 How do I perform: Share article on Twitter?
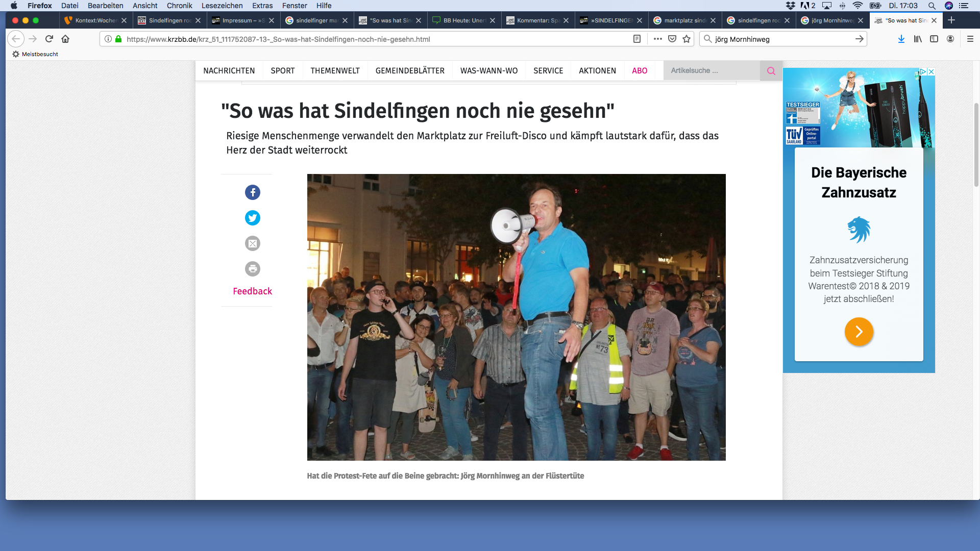coord(253,218)
